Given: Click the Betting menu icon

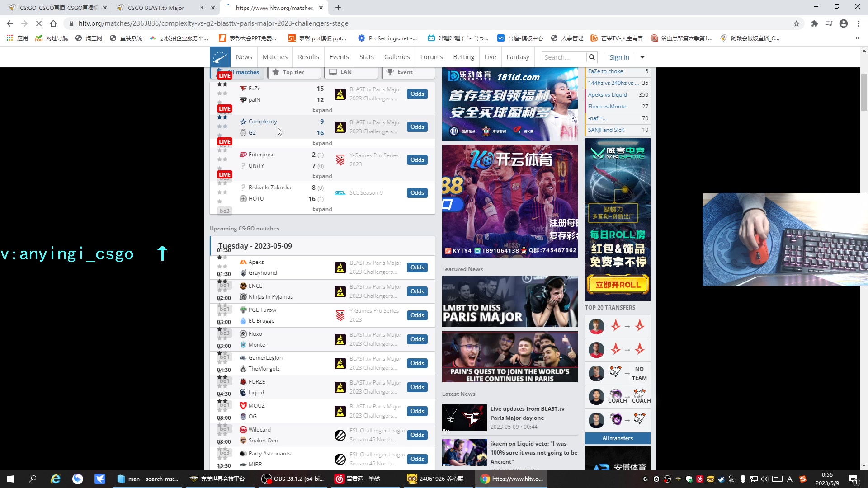Looking at the screenshot, I should [463, 57].
